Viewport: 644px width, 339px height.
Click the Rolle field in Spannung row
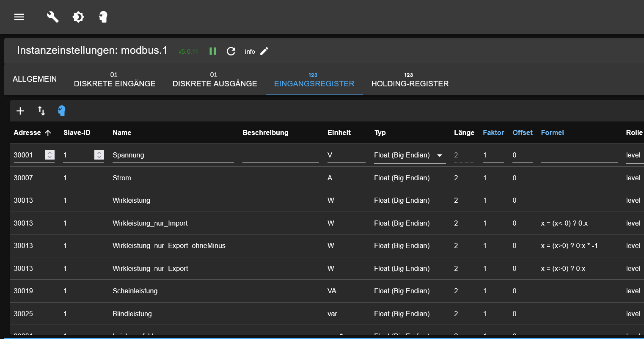pos(635,155)
